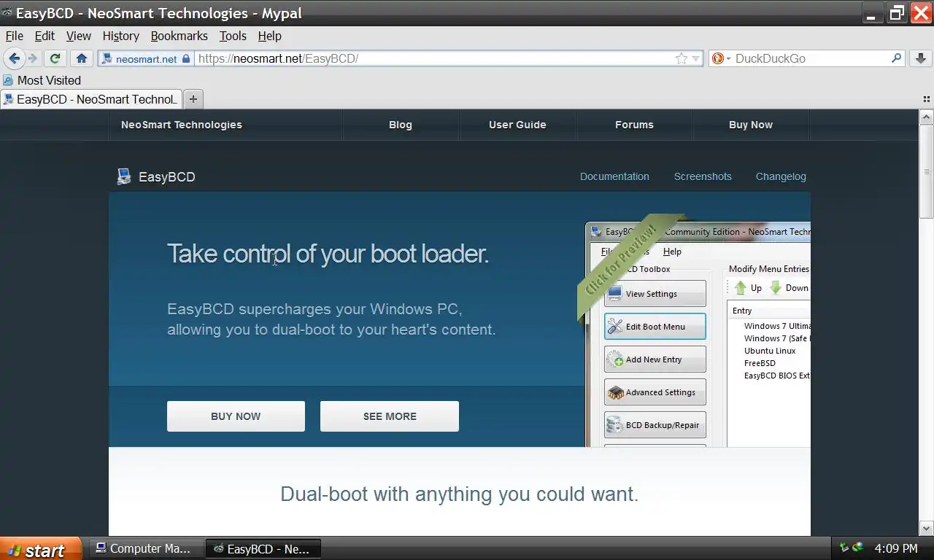
Task: Open the browser Help menu
Action: 270,36
